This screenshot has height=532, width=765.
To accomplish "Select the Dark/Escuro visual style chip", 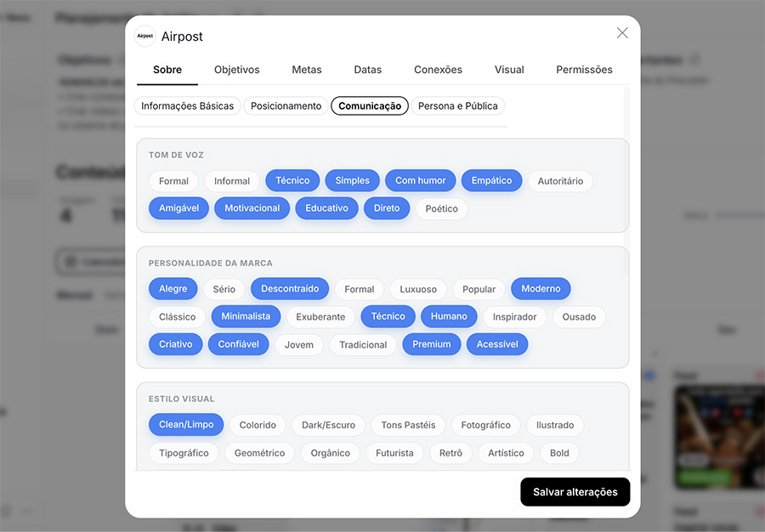I will [x=328, y=425].
